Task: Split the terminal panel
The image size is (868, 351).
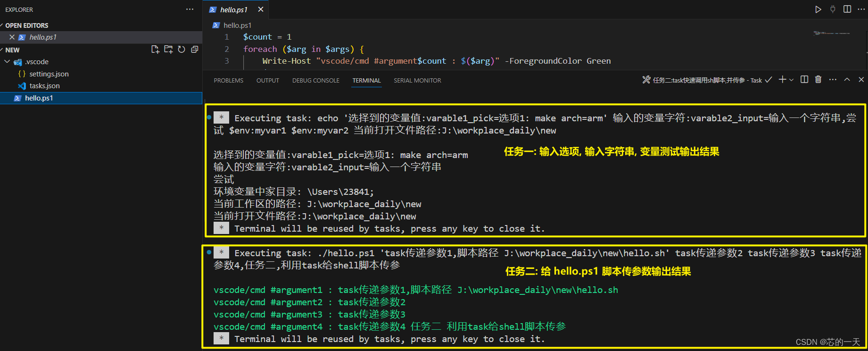Action: (804, 80)
